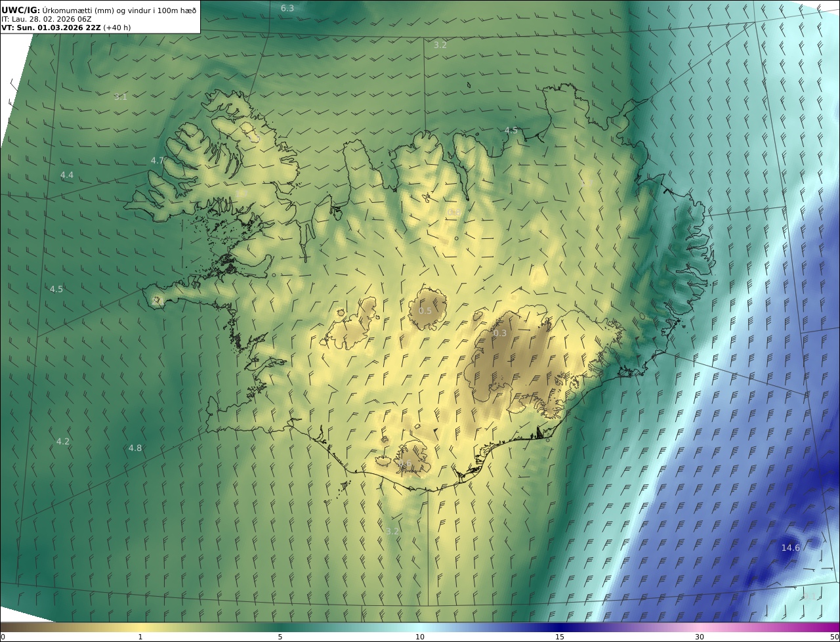Click the "10" tick on the color scale

pyautogui.click(x=420, y=637)
